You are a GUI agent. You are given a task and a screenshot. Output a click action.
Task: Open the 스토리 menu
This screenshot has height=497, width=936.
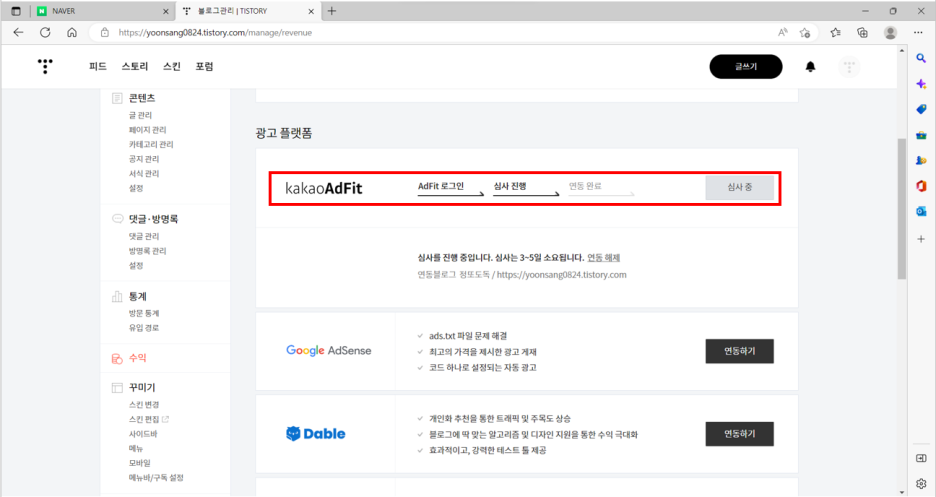click(x=135, y=66)
